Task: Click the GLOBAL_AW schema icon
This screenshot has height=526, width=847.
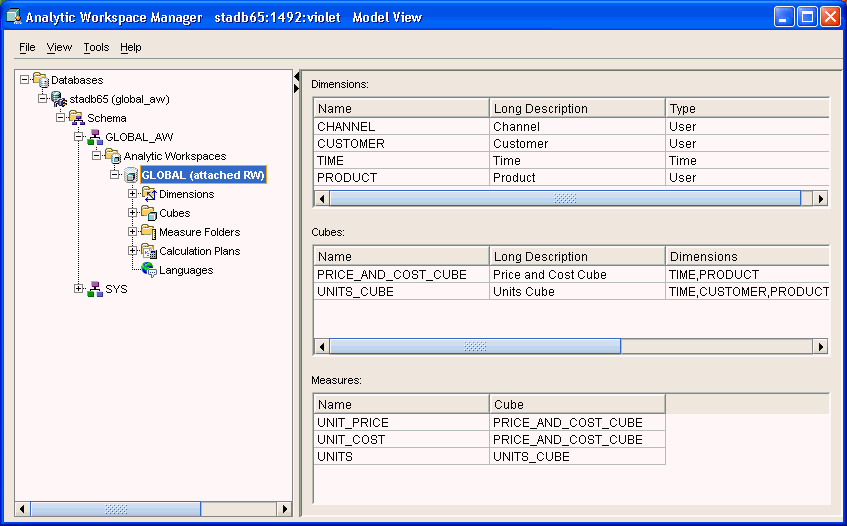Action: [95, 137]
